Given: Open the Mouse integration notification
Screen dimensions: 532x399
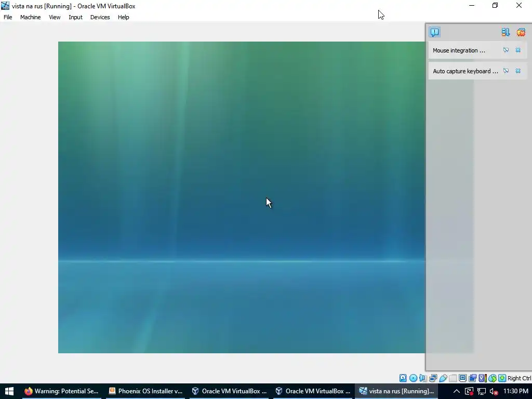Looking at the screenshot, I should [459, 50].
